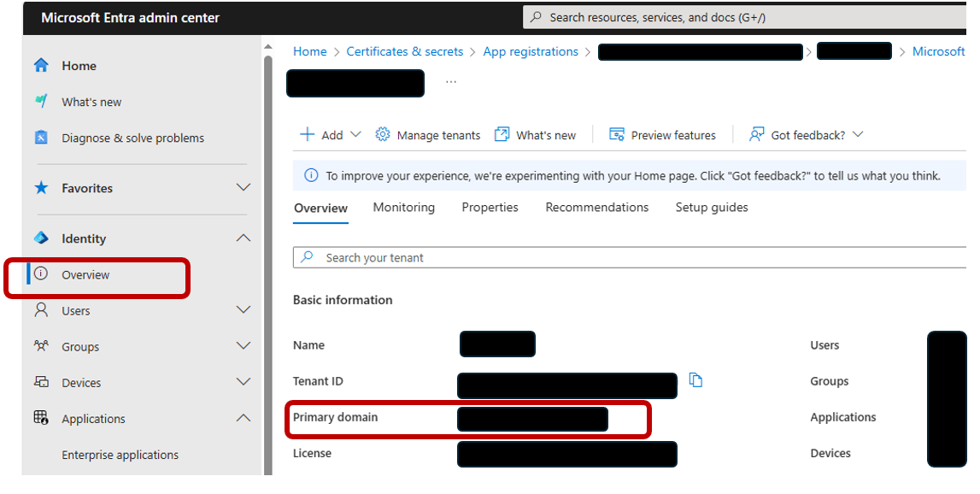The width and height of the screenshot is (980, 494).
Task: Click the Devices count label on right
Action: [x=830, y=453]
